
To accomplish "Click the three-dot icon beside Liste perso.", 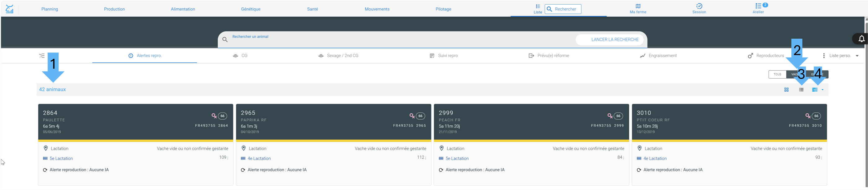I will click(x=824, y=56).
